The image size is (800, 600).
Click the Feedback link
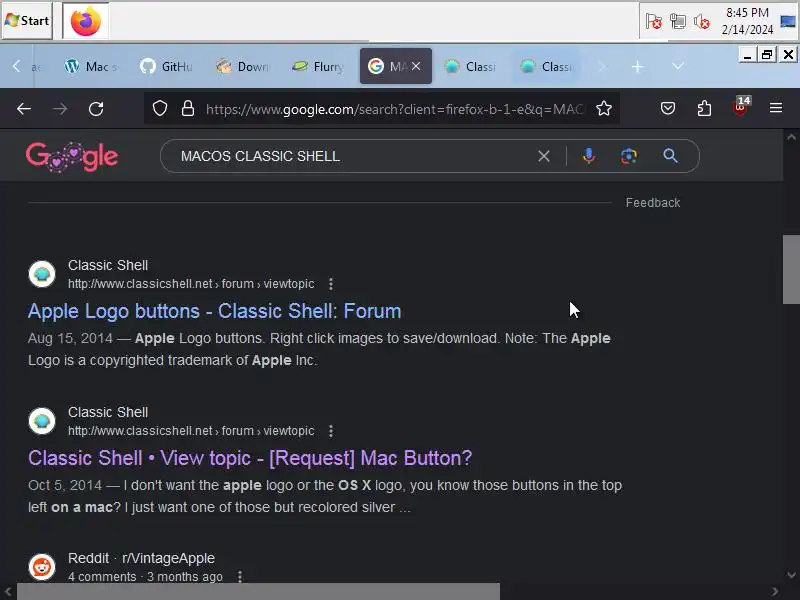pyautogui.click(x=653, y=203)
